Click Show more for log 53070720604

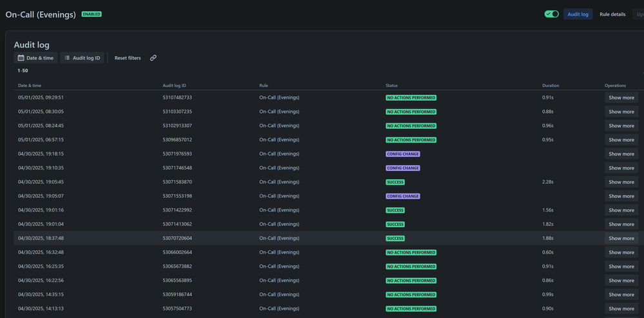[x=621, y=239]
